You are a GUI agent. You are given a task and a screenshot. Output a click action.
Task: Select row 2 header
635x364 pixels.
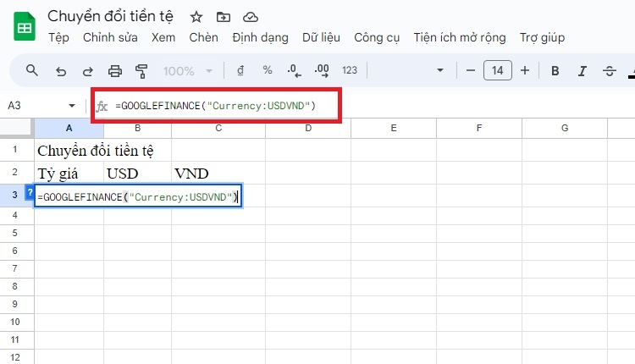click(15, 173)
